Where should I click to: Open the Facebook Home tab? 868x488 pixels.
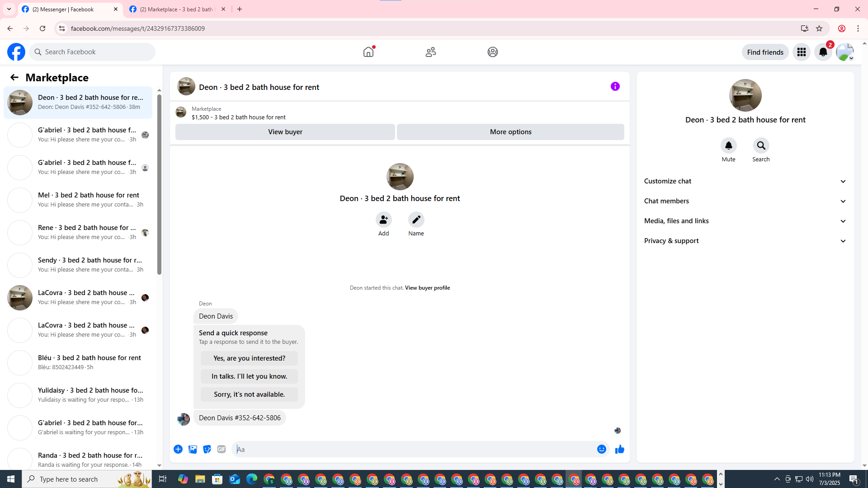point(368,52)
